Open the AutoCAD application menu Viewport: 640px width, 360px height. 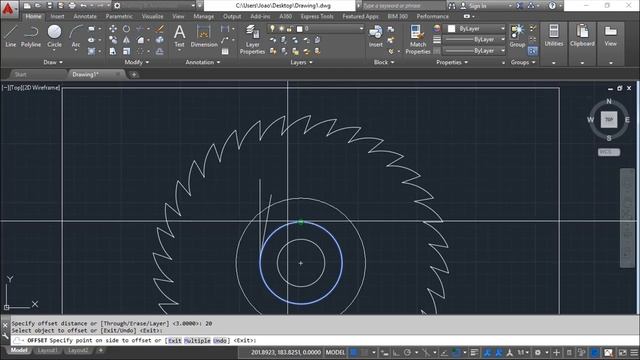8,8
